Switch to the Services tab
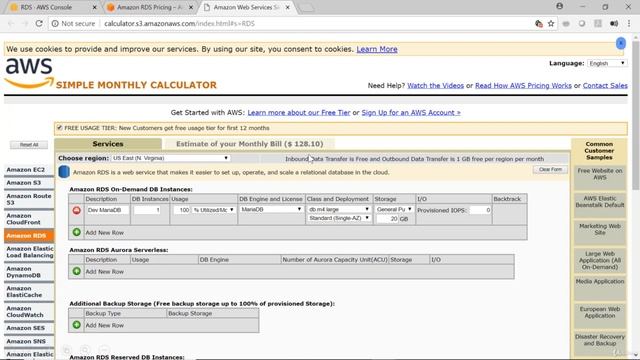This screenshot has height=360, width=640. click(108, 144)
